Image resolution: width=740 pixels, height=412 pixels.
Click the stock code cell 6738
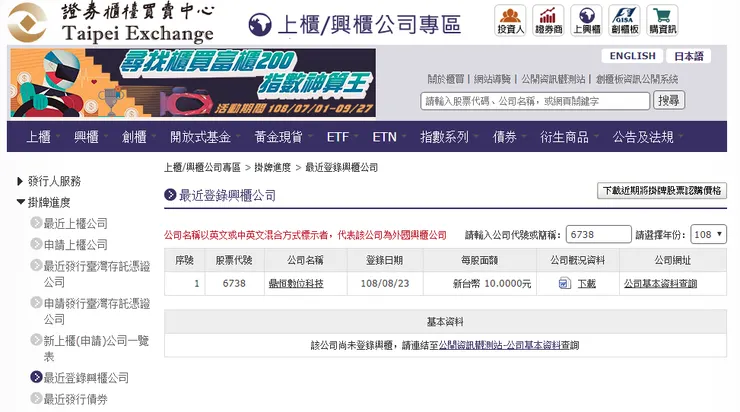tap(234, 284)
